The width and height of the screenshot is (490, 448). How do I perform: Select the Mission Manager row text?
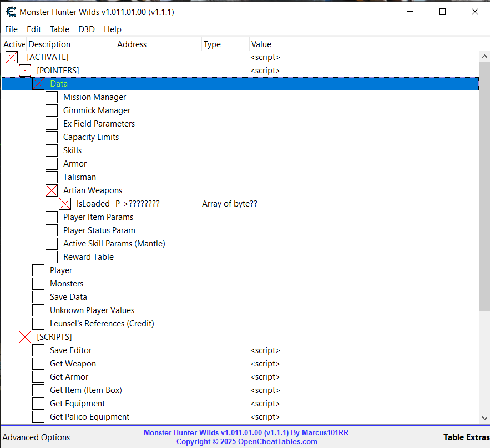coord(94,97)
